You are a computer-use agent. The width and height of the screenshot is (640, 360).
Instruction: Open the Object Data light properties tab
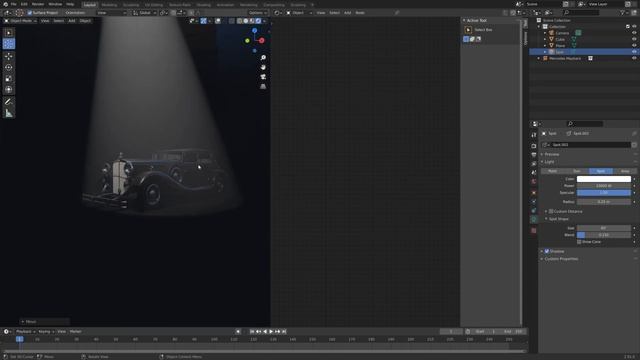534,220
